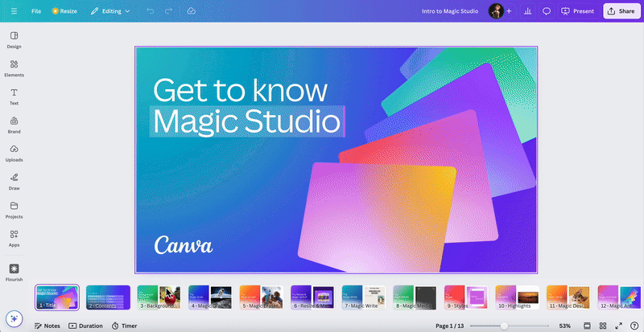Screen dimensions: 644x332
Task: Select slide 4 Magic Grab thumbnail
Action: pos(210,297)
